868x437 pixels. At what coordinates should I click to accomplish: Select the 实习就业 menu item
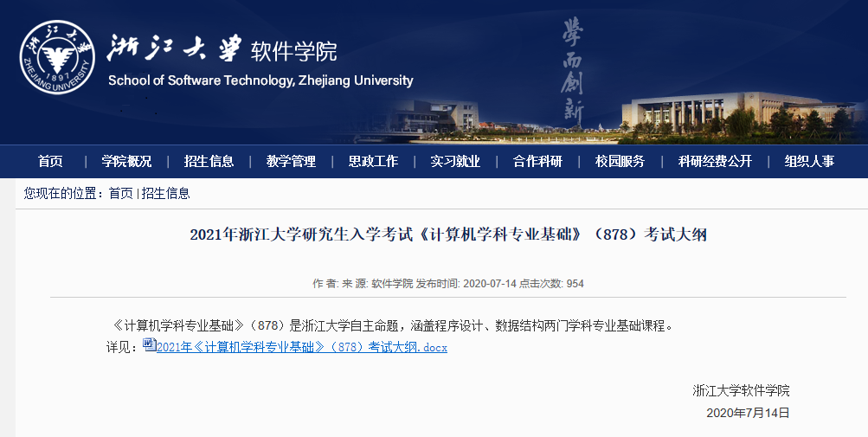click(x=455, y=161)
